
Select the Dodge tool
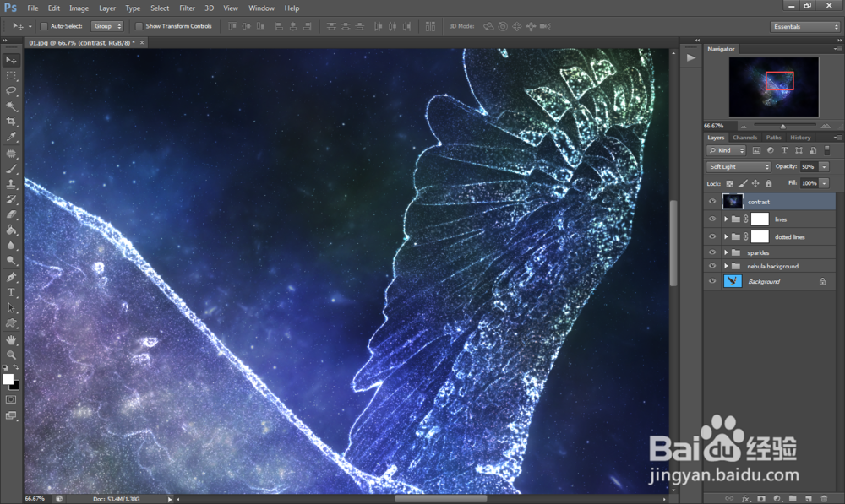point(11,260)
